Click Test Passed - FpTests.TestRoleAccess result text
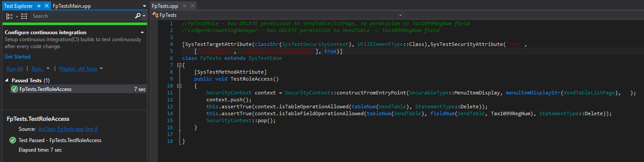 60,140
